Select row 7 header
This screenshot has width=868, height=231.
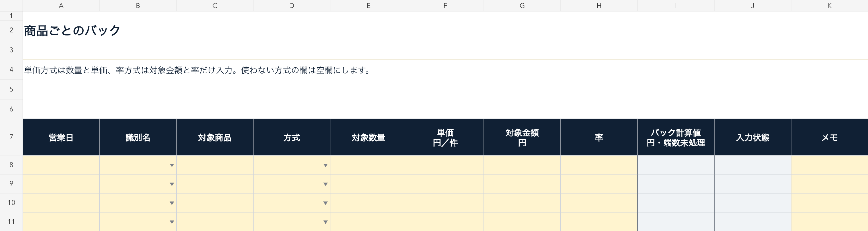[x=11, y=137]
